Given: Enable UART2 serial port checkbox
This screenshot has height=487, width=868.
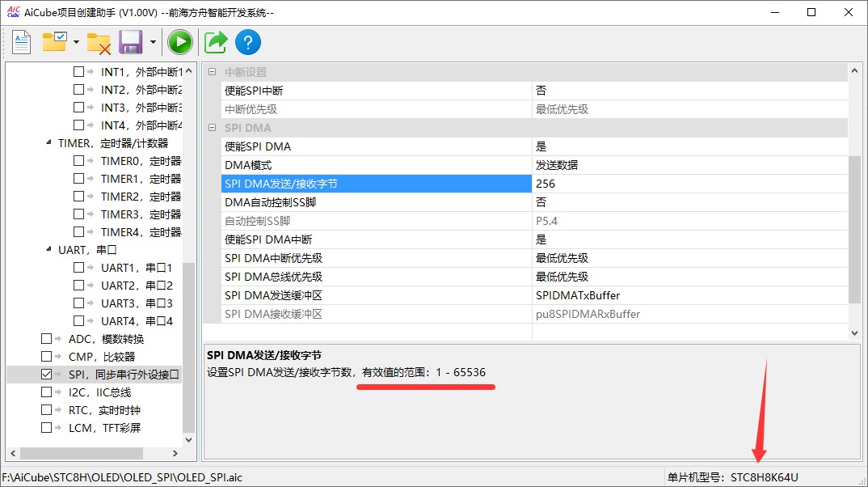Looking at the screenshot, I should [x=78, y=286].
